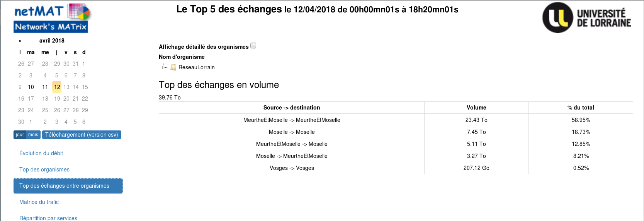644x221 pixels.
Task: Open Top des organismes page
Action: coord(44,170)
